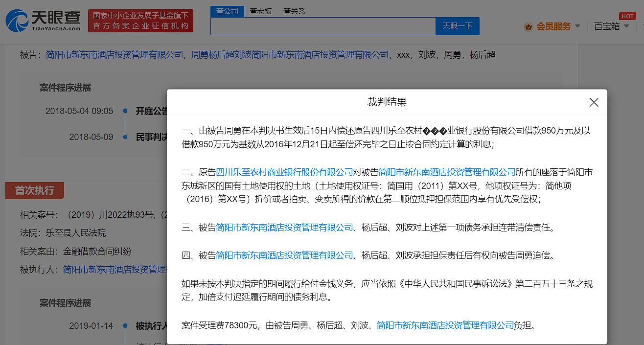Switch to the 查关系 tab
This screenshot has height=345, width=644.
click(x=294, y=10)
